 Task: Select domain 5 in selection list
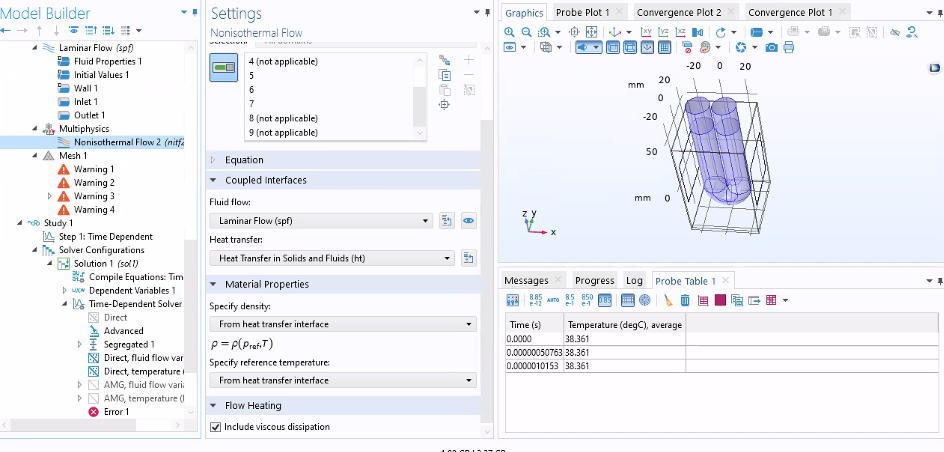click(x=251, y=75)
